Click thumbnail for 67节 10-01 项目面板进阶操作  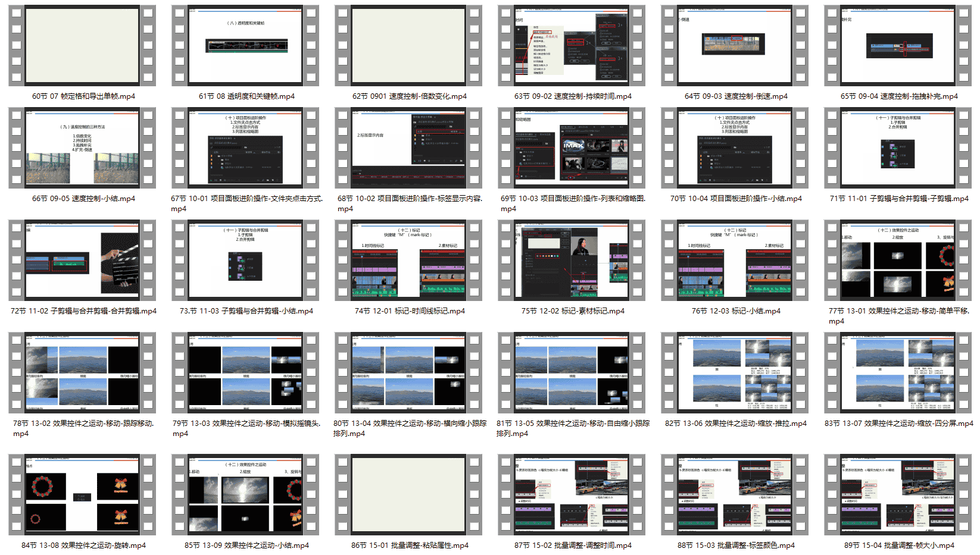pos(245,148)
